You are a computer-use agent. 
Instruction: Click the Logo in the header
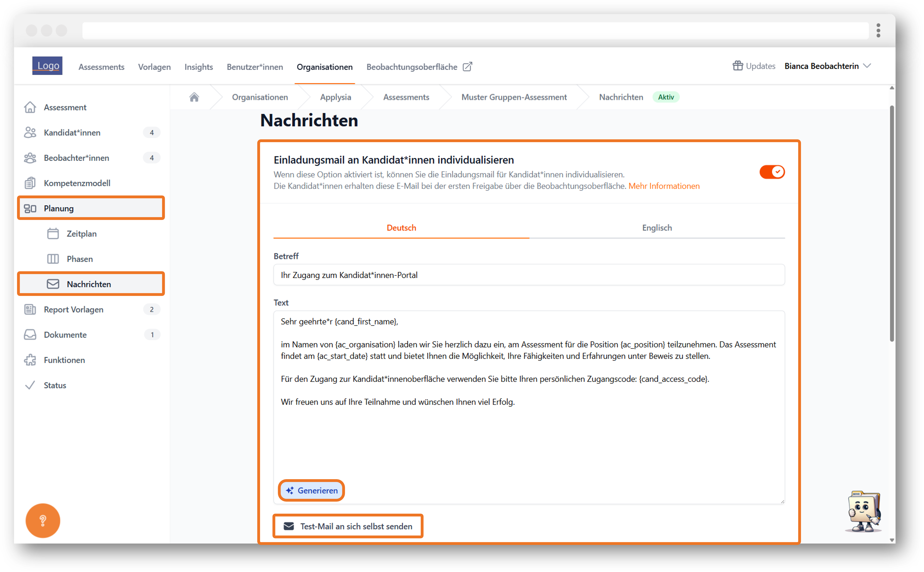[47, 66]
